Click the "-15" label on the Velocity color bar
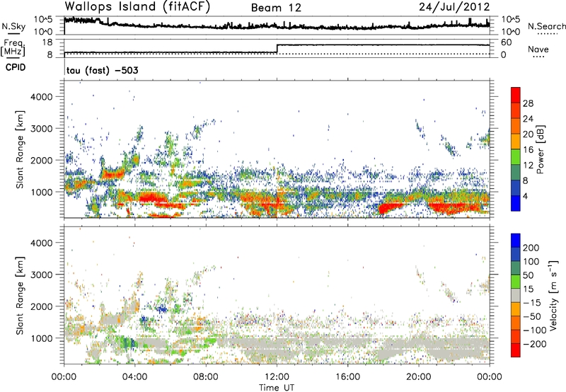Viewport: 566px width, 392px height. point(532,303)
